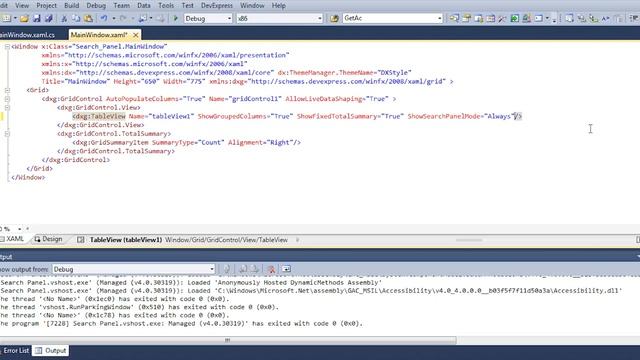Viewport: 640px width, 360px height.
Task: Click the Cut scissors icon
Action: click(64, 18)
